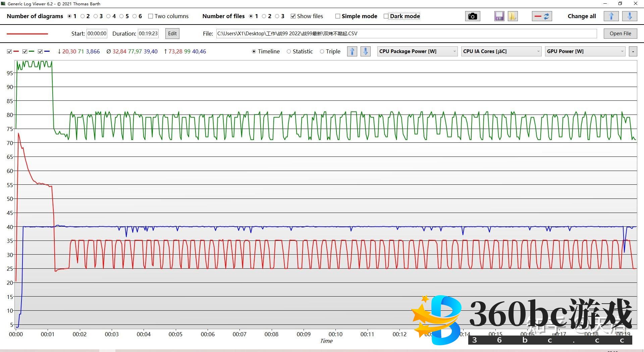Uncheck the Show files checkbox

(x=293, y=16)
